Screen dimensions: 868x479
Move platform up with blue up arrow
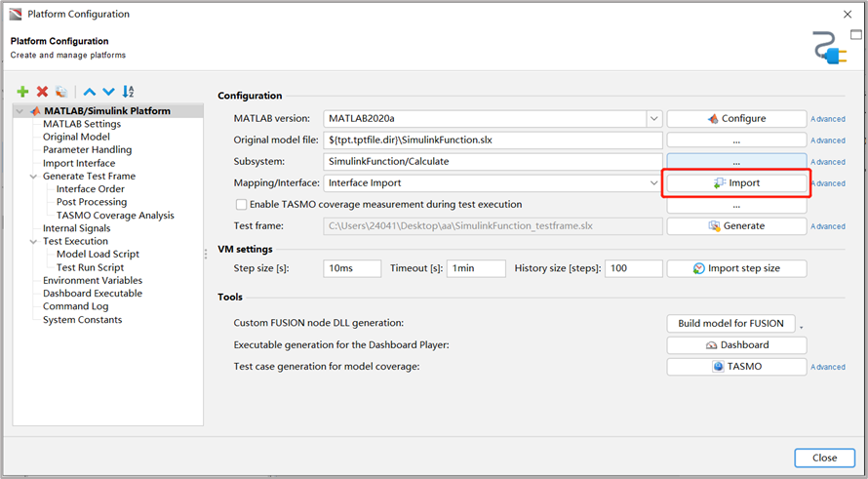coord(90,92)
